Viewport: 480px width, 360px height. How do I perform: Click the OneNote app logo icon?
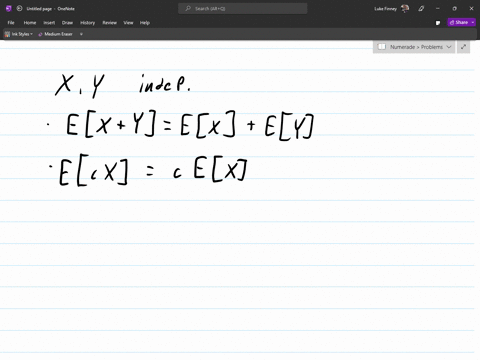[x=9, y=9]
